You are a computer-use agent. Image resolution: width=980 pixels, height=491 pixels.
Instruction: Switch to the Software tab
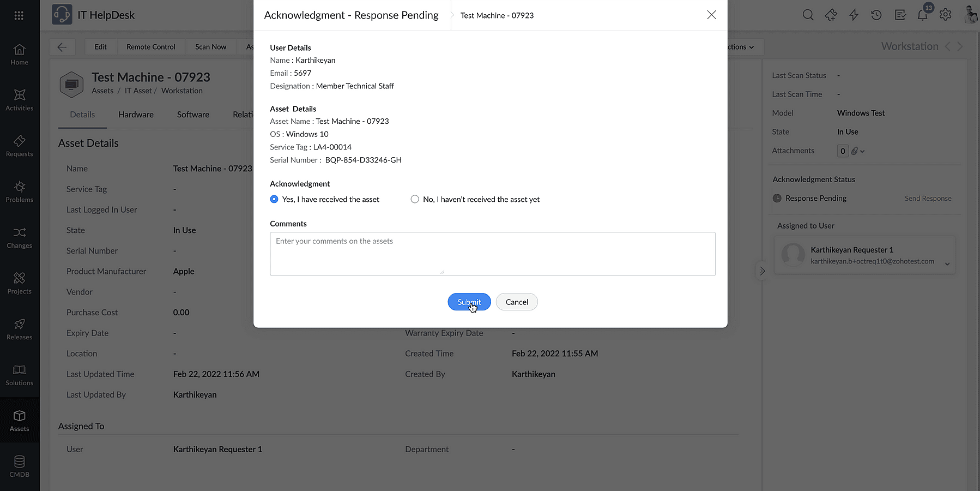pos(193,115)
